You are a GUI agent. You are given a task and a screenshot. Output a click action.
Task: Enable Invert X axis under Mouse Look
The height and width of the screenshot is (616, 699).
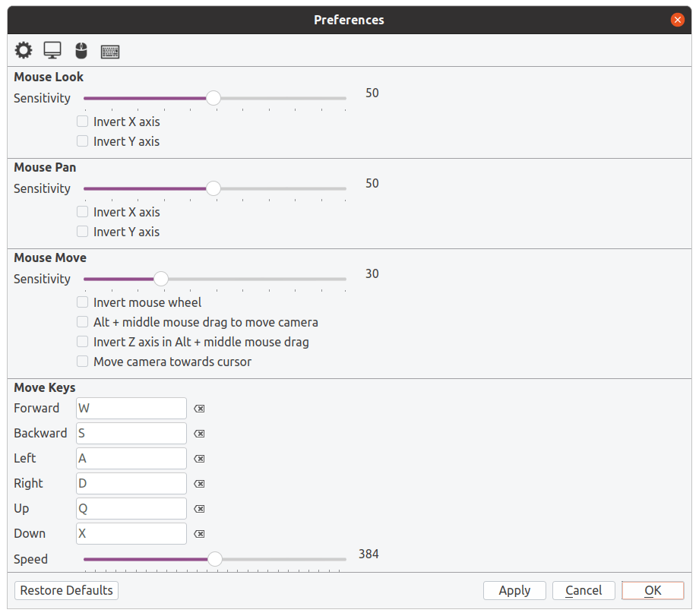click(x=83, y=122)
